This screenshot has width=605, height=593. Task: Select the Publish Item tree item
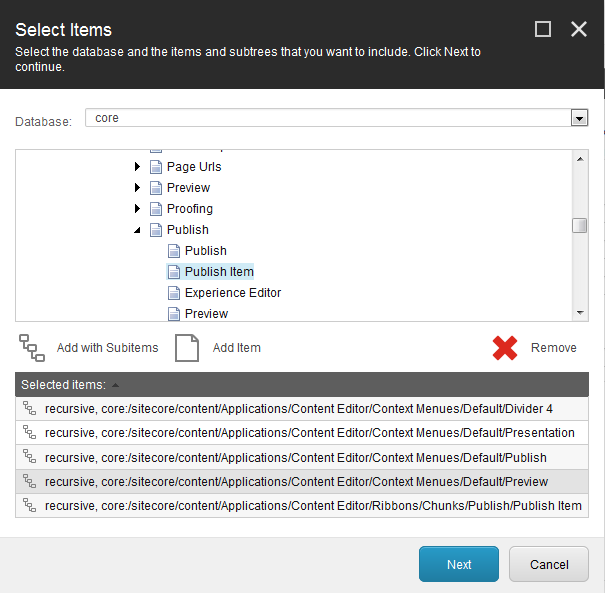click(219, 272)
